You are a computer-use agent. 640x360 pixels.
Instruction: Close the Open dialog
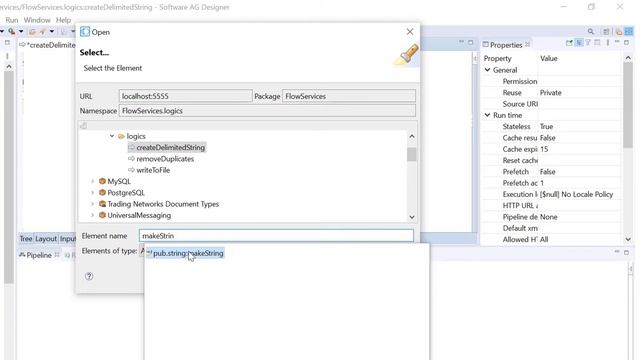pos(410,32)
